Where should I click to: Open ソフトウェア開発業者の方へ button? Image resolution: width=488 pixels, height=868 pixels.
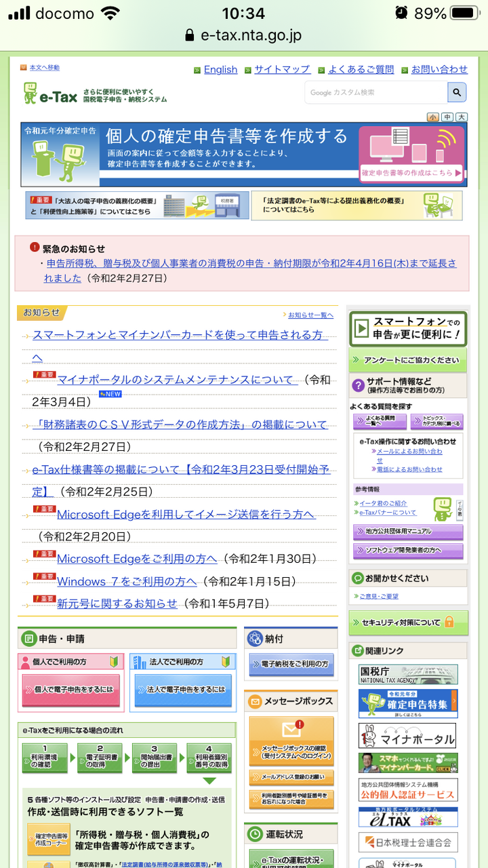point(408,550)
